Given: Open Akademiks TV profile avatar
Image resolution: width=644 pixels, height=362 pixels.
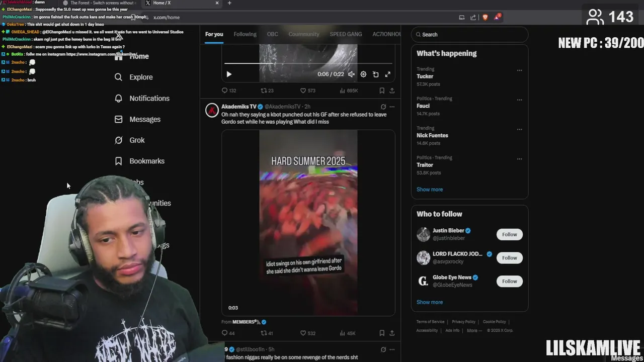Looking at the screenshot, I should tap(212, 110).
